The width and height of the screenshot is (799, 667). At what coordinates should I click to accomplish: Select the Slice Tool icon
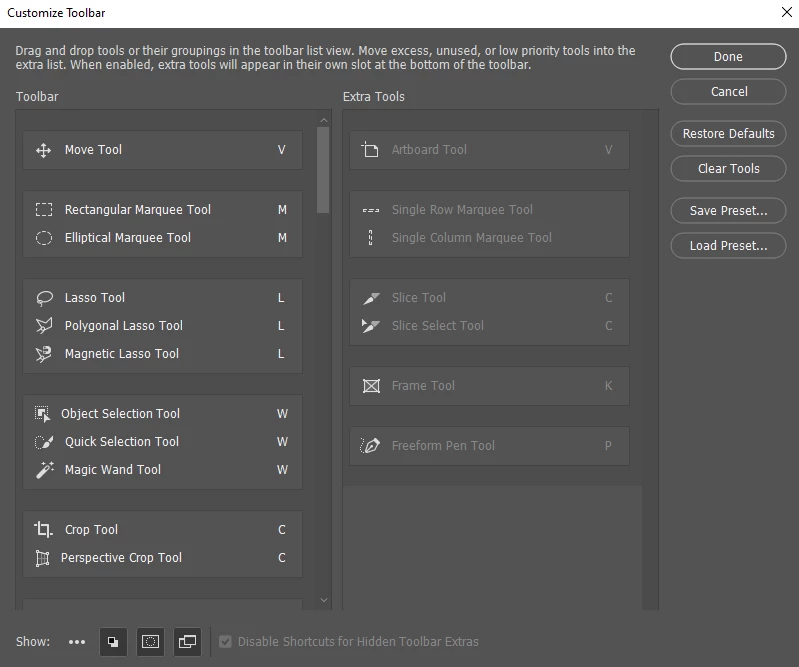(x=371, y=298)
